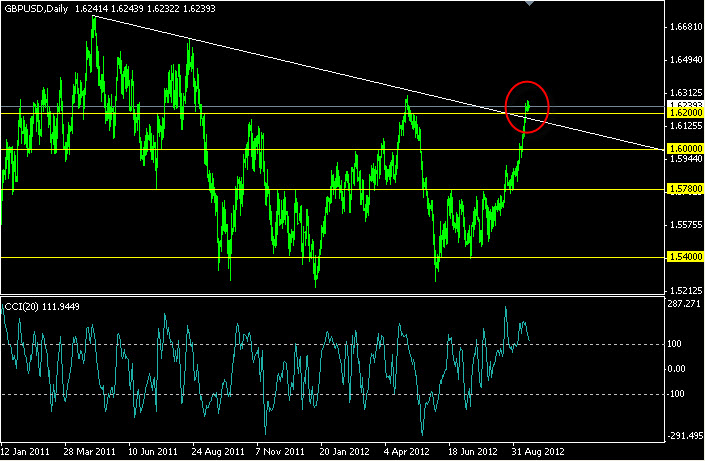This screenshot has height=461, width=706.
Task: Click the yellow 1.62000 price level label
Action: 686,113
